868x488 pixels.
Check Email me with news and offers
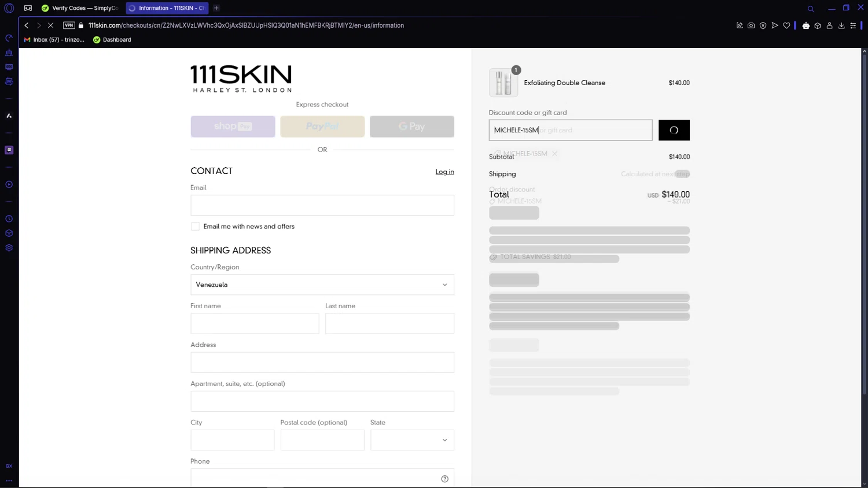pos(196,227)
